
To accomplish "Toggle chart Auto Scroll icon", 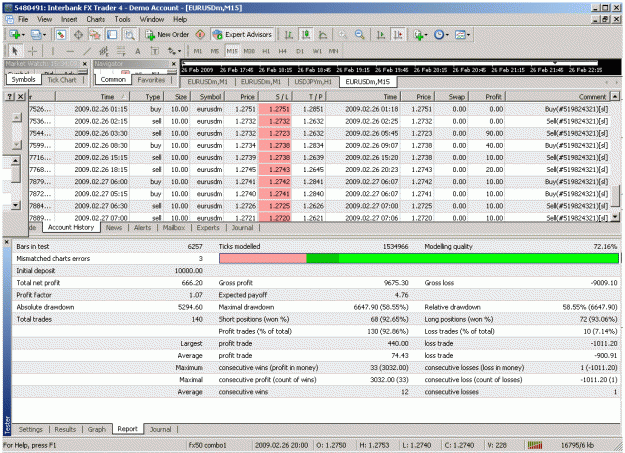I will click(x=380, y=35).
